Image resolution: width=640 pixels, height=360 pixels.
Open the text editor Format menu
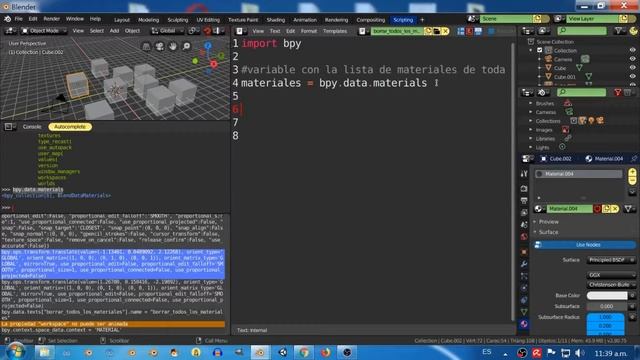pyautogui.click(x=308, y=31)
